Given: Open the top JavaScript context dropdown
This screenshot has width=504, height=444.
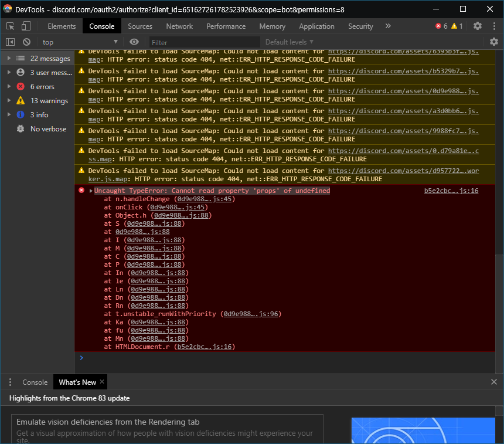Looking at the screenshot, I should (x=80, y=42).
